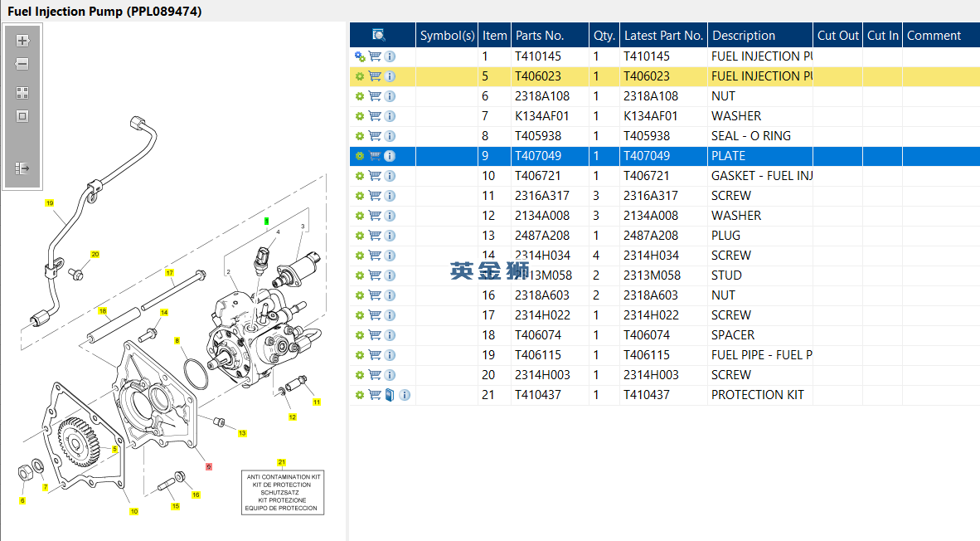Sort table by Item column header
Image resolution: width=980 pixels, height=541 pixels.
pyautogui.click(x=494, y=35)
